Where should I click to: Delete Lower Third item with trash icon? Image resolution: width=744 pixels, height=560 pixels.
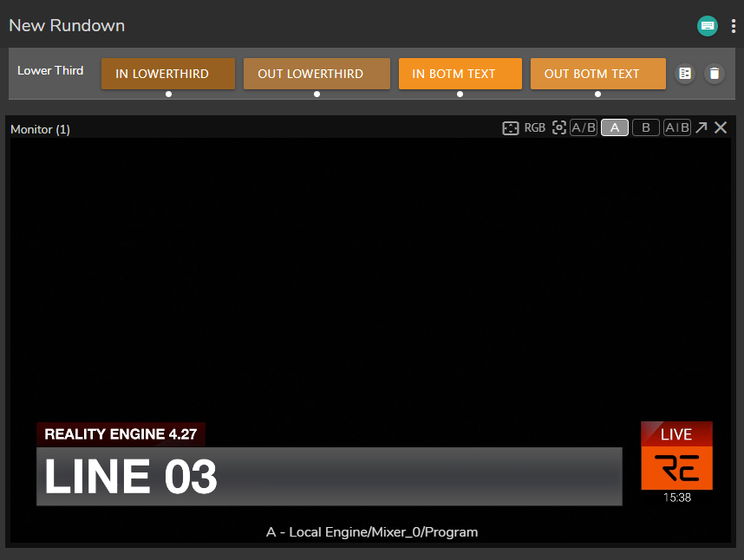(x=714, y=74)
